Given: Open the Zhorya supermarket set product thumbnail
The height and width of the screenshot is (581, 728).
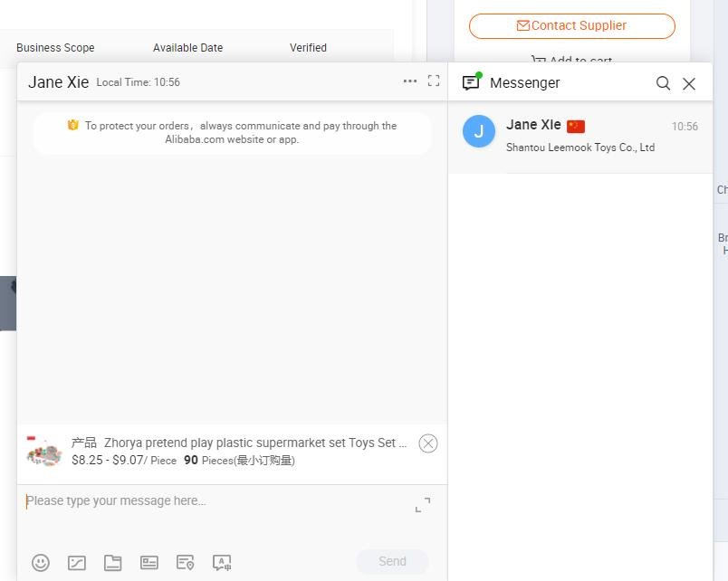Looking at the screenshot, I should click(43, 451).
